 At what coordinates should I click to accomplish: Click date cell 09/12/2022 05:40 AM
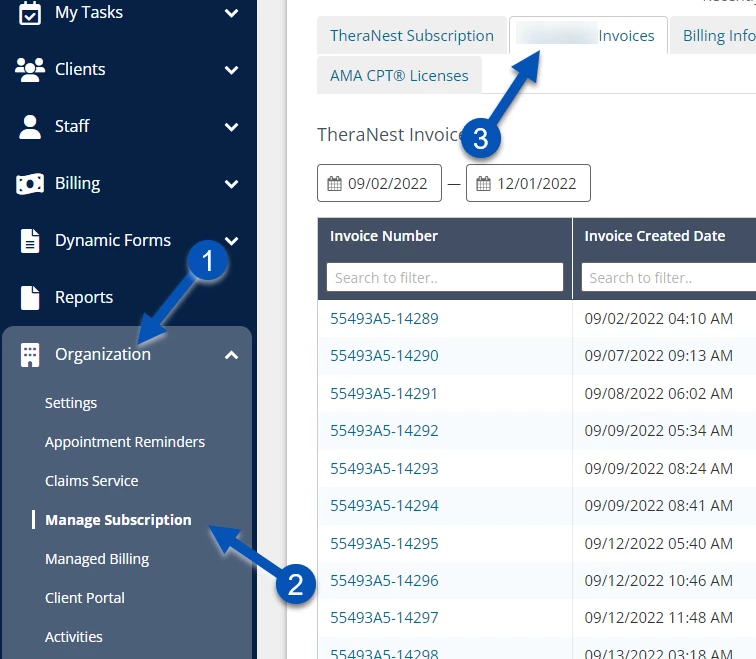(659, 544)
